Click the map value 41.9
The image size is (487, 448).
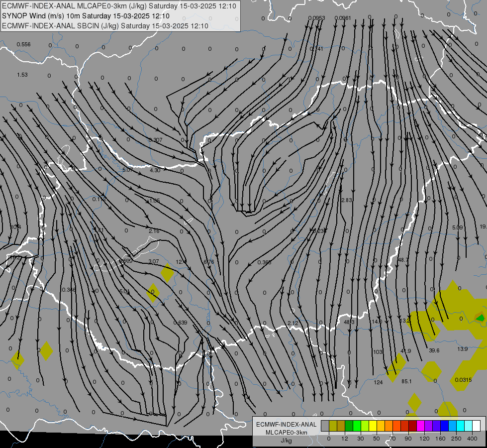tap(405, 351)
